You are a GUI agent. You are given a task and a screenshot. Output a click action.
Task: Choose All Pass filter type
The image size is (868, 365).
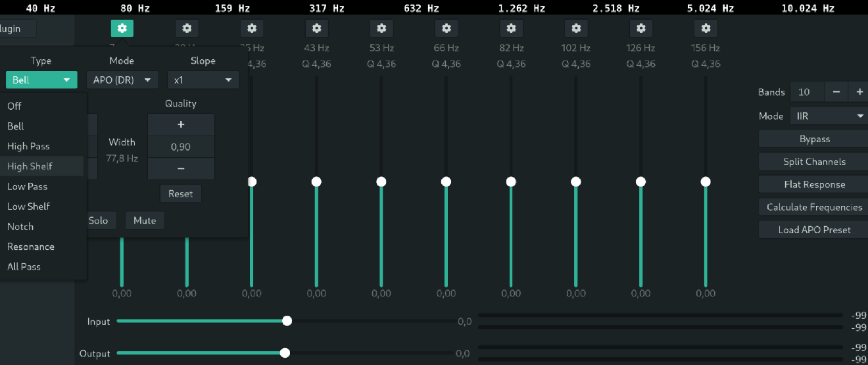coord(42,266)
